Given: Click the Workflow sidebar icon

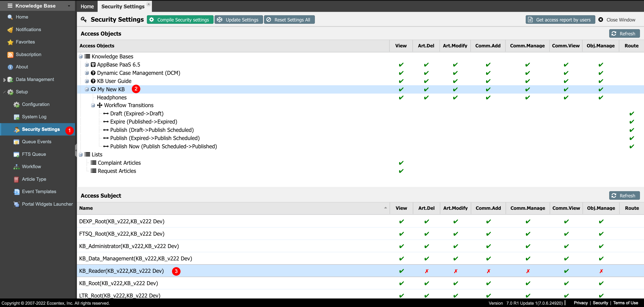Looking at the screenshot, I should click(x=16, y=167).
